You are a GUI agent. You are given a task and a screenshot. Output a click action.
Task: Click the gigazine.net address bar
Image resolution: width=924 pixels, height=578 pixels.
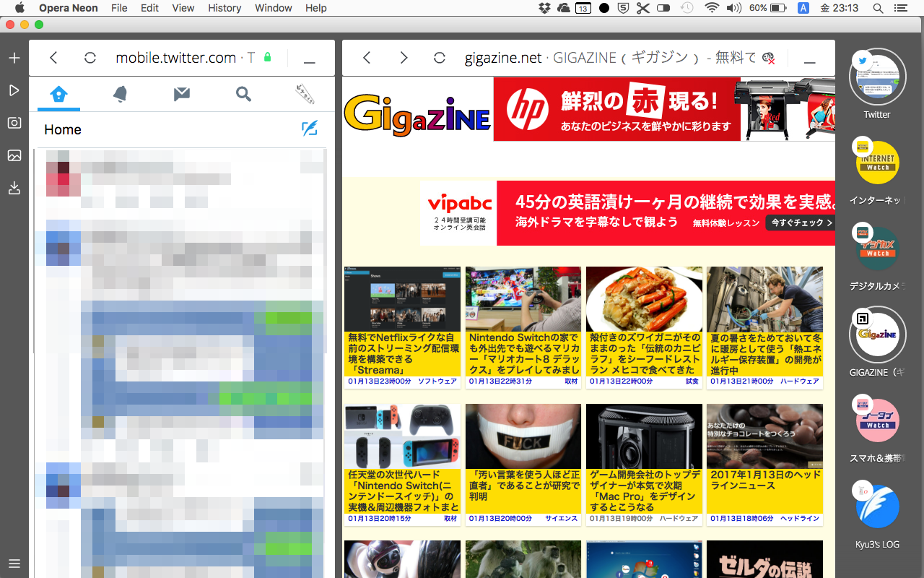(x=610, y=58)
